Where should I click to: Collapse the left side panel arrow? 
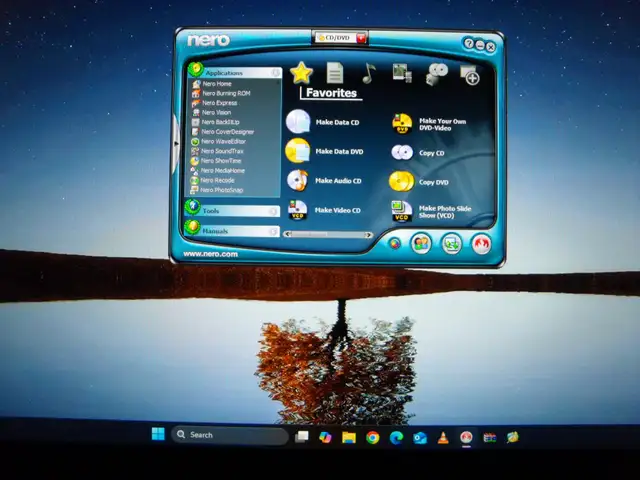176,144
